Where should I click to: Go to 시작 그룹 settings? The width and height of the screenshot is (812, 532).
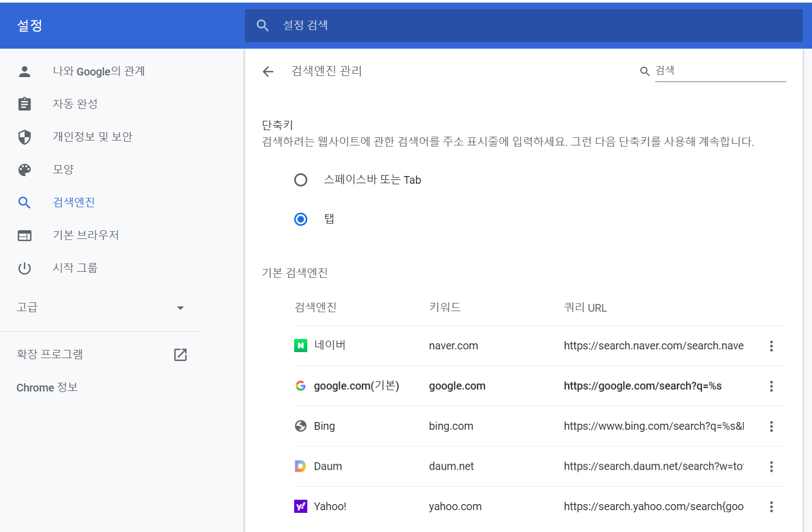(75, 268)
